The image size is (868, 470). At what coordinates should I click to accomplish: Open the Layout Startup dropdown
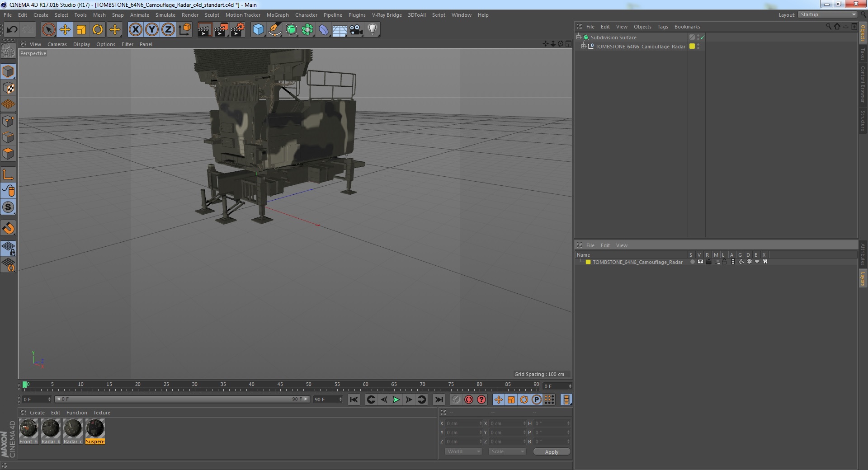pyautogui.click(x=827, y=15)
